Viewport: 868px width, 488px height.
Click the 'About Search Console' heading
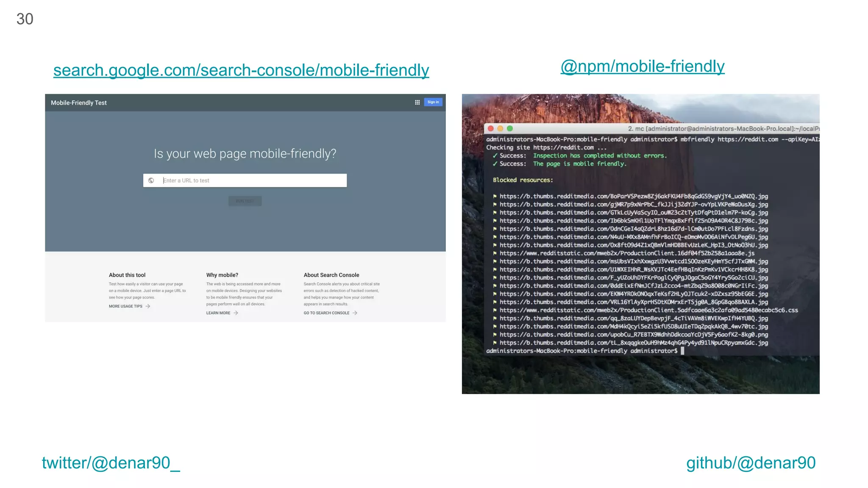331,275
